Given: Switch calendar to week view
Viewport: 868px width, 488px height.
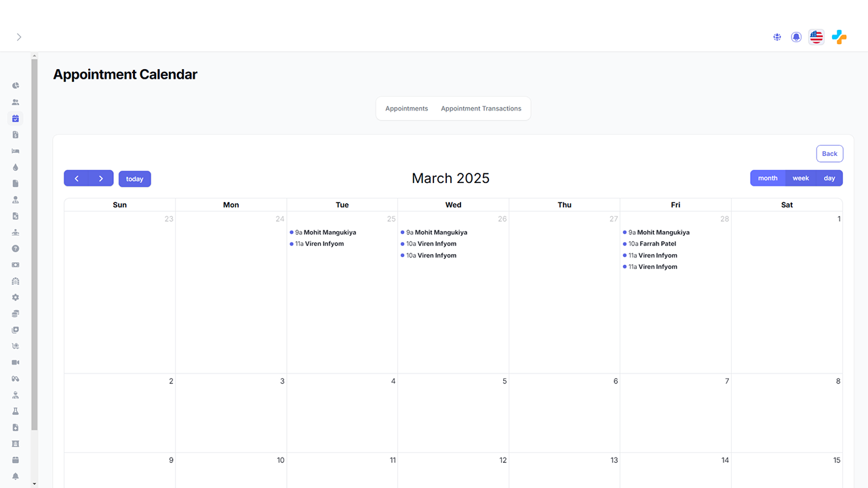Looking at the screenshot, I should (800, 178).
